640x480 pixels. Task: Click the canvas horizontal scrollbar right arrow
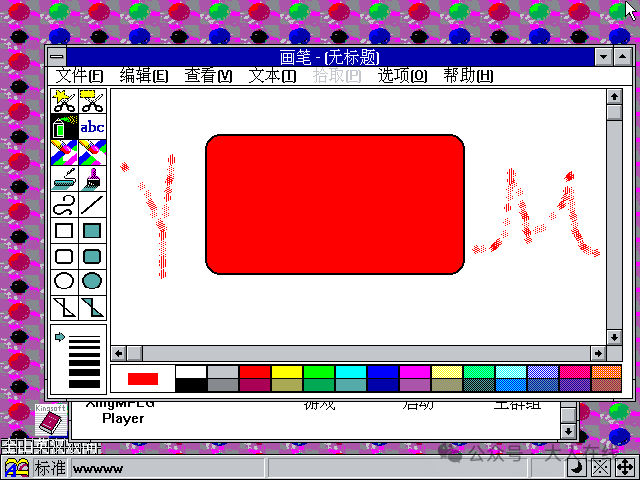tap(598, 353)
